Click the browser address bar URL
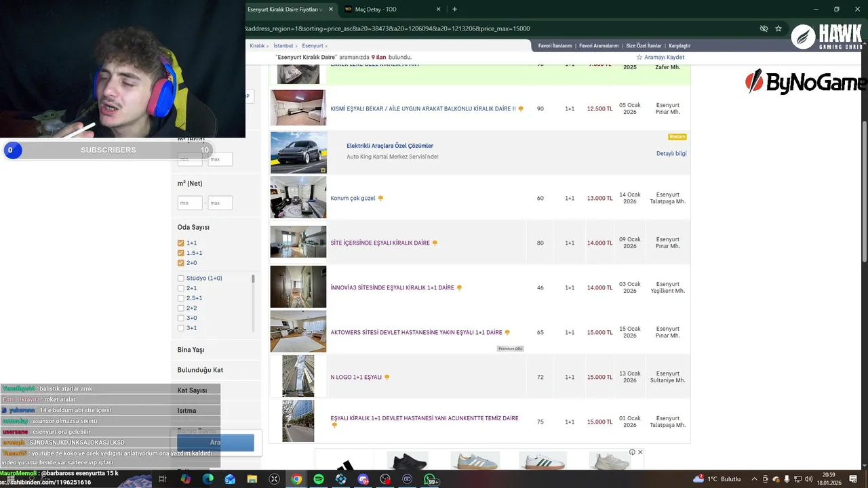 387,28
